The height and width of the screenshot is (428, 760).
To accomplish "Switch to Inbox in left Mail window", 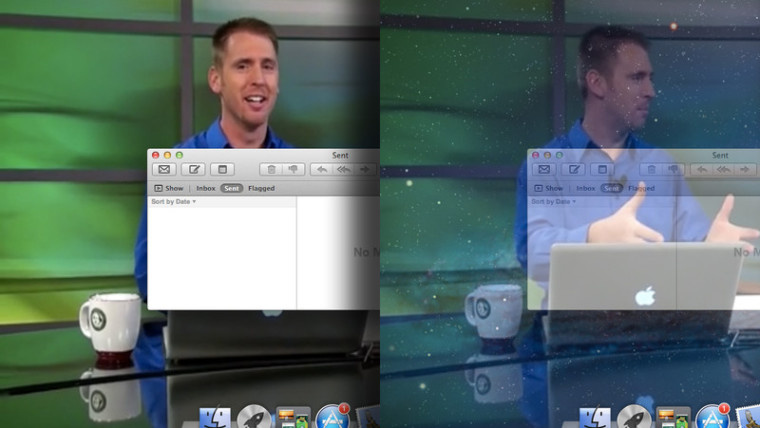I will point(205,188).
